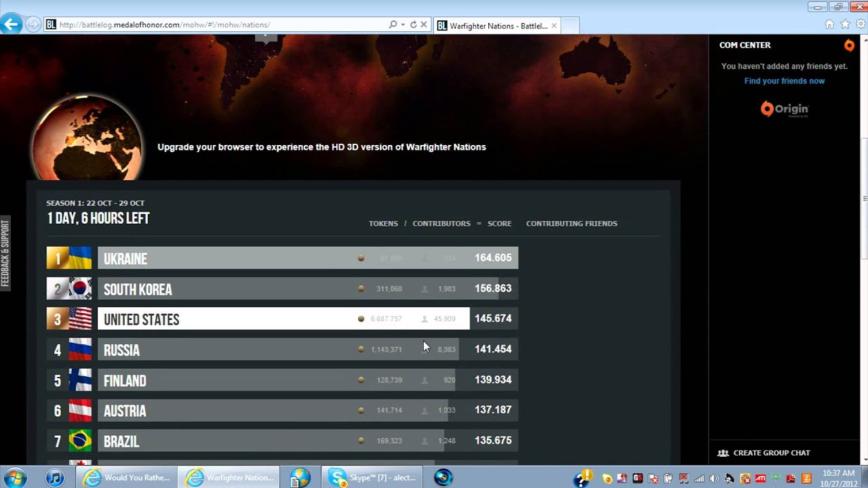Select the RUSSIA leaderboard row
868x488 pixels.
(x=282, y=349)
